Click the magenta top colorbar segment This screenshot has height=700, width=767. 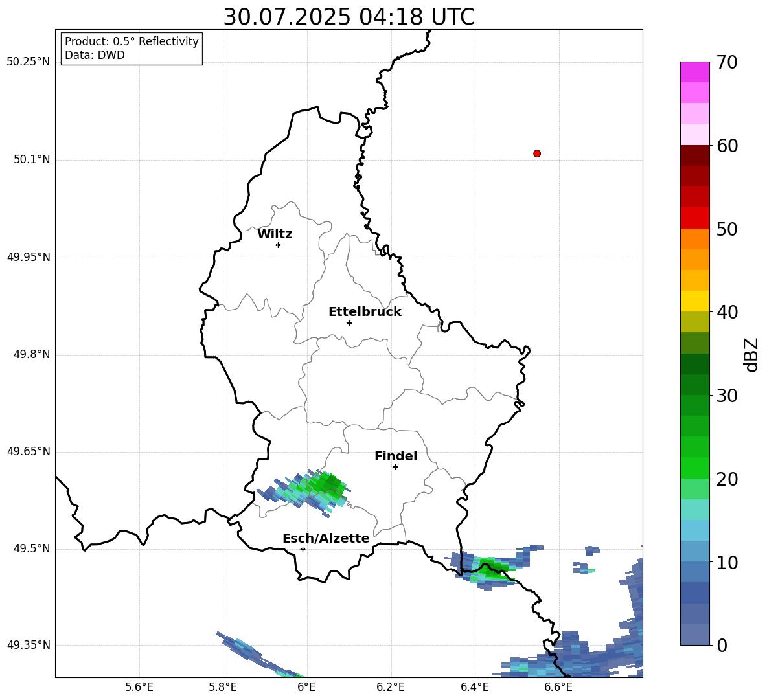(x=694, y=73)
